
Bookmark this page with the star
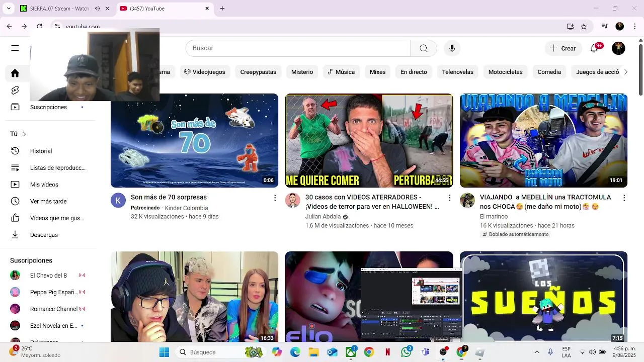[584, 26]
